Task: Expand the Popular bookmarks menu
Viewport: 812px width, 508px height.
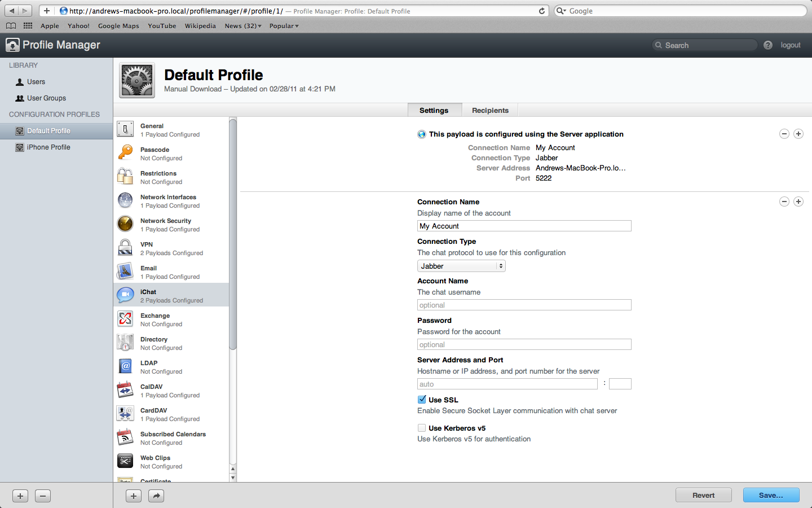Action: point(284,26)
